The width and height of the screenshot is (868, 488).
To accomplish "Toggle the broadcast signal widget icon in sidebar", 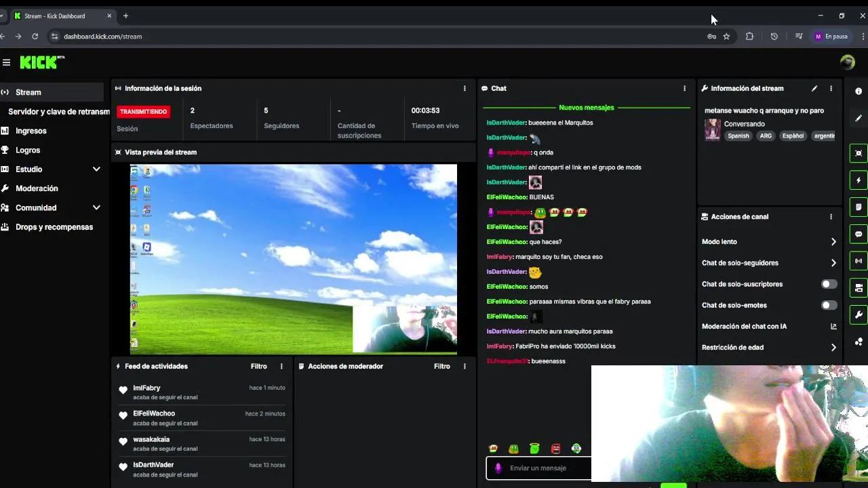I will [x=859, y=261].
